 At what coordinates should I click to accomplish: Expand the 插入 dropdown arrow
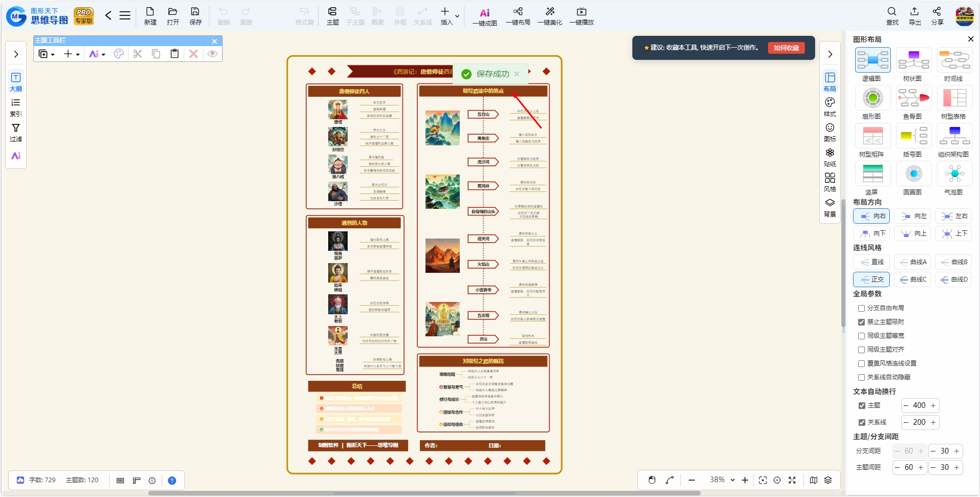coord(457,16)
